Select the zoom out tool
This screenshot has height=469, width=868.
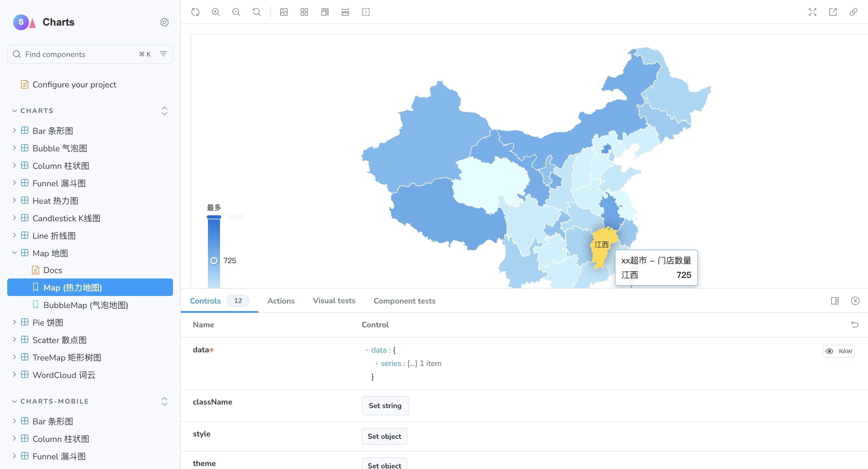pyautogui.click(x=236, y=12)
